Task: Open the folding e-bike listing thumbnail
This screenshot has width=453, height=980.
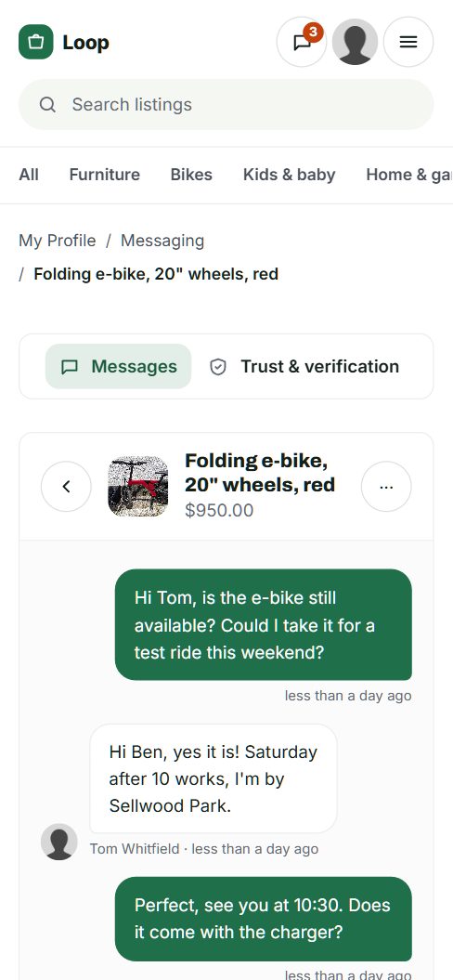Action: click(138, 486)
